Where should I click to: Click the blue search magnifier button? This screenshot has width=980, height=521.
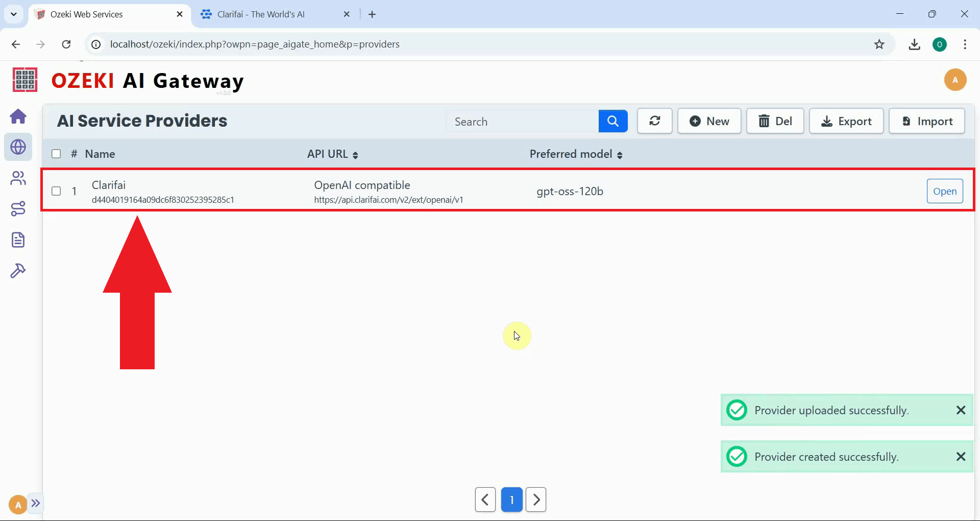(x=612, y=121)
